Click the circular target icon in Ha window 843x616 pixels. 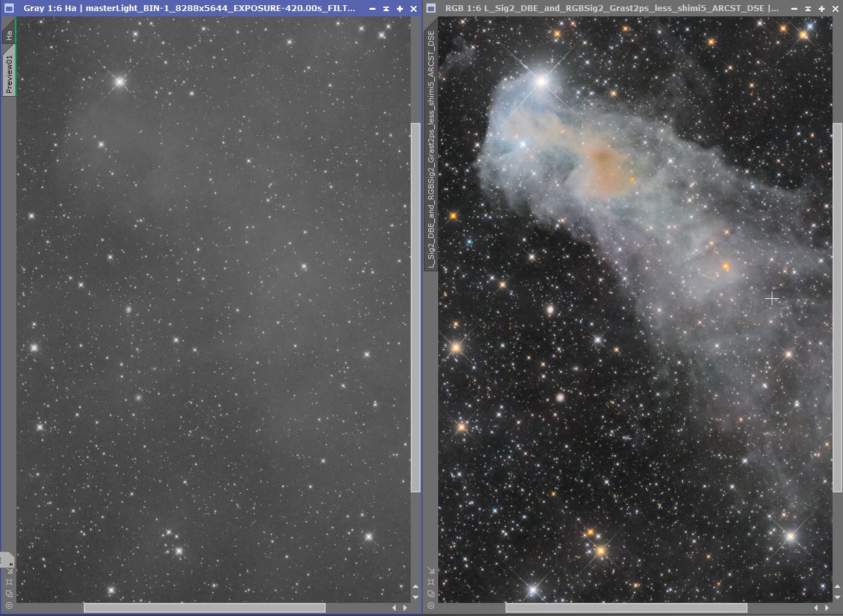point(9,606)
